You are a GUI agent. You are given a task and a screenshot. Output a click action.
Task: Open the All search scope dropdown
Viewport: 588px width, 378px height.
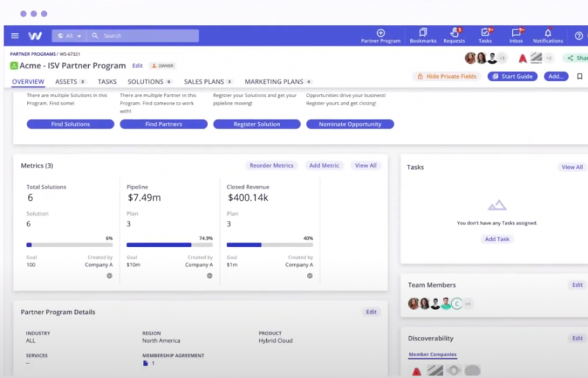69,35
